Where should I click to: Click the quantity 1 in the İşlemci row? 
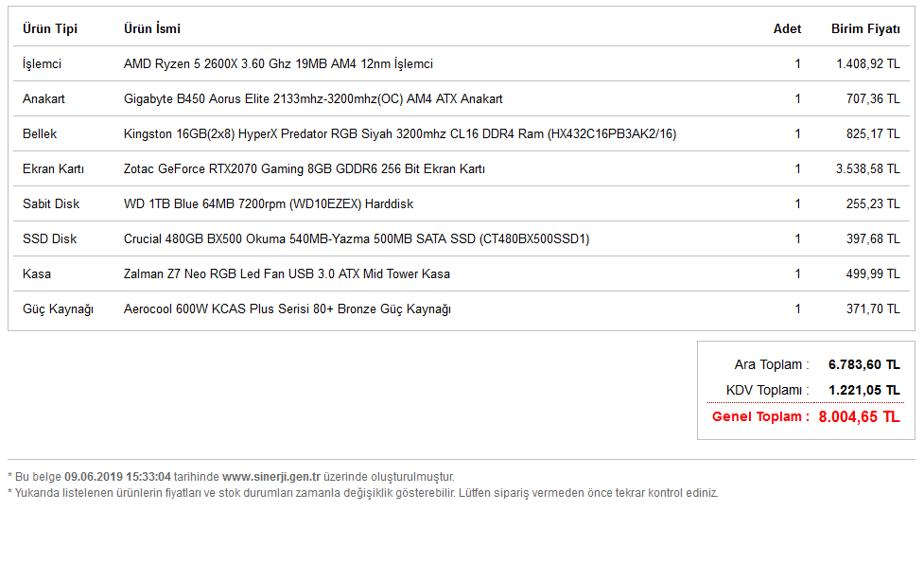(x=798, y=63)
